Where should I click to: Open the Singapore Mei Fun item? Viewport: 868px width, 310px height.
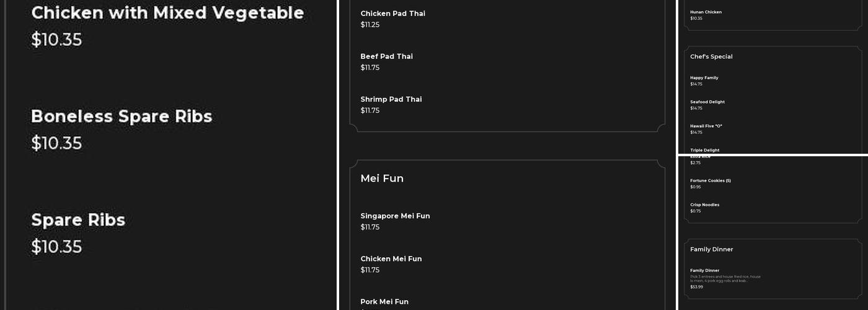point(395,216)
